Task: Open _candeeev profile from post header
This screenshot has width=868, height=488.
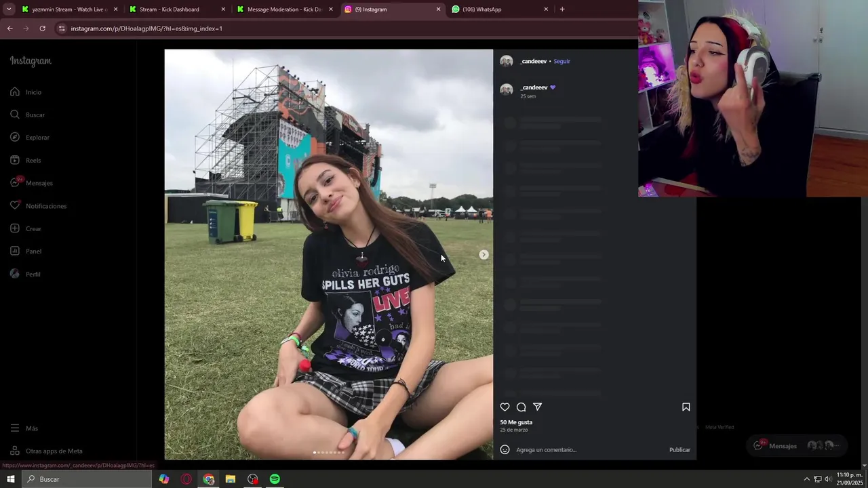Action: 533,62
